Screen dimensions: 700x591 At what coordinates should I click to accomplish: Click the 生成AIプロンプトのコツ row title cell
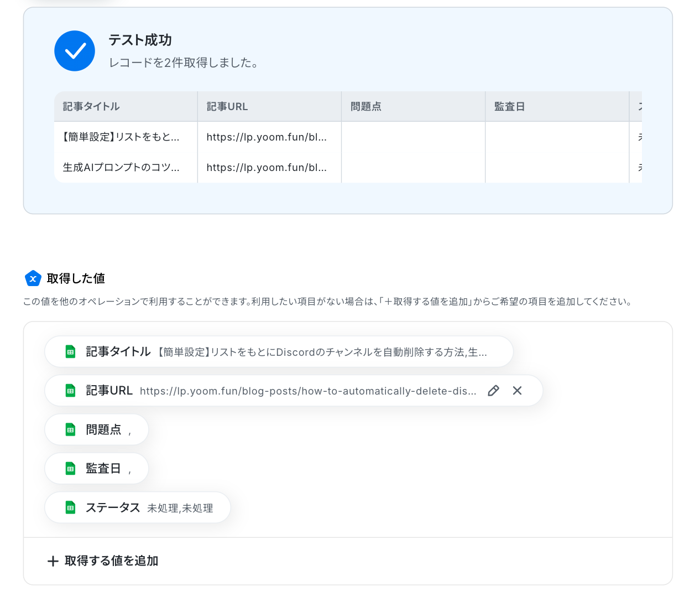click(x=121, y=167)
